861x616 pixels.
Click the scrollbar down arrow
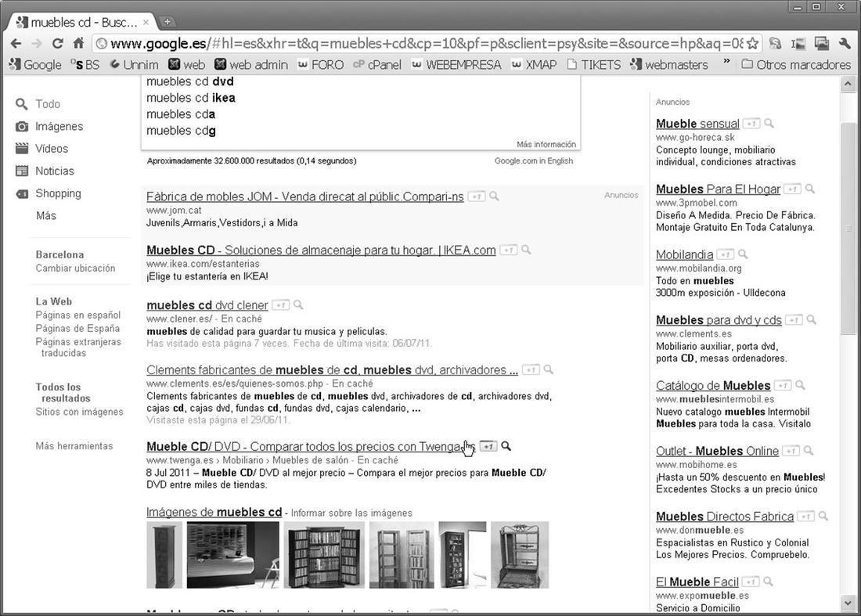point(848,603)
